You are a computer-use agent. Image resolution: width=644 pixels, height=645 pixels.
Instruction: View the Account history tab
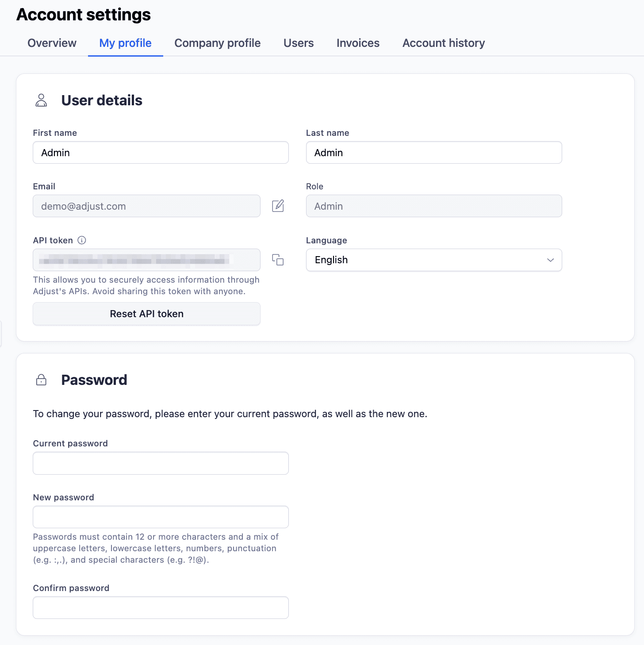[444, 43]
